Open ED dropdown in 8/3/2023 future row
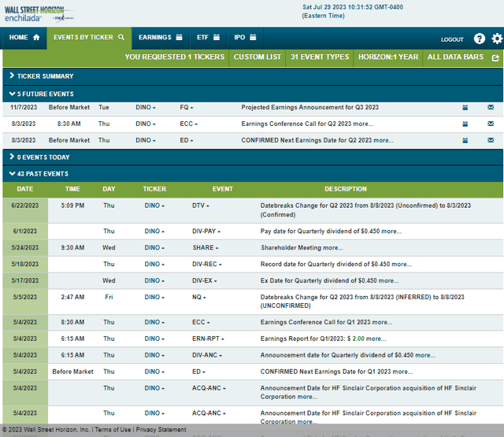 tap(187, 140)
